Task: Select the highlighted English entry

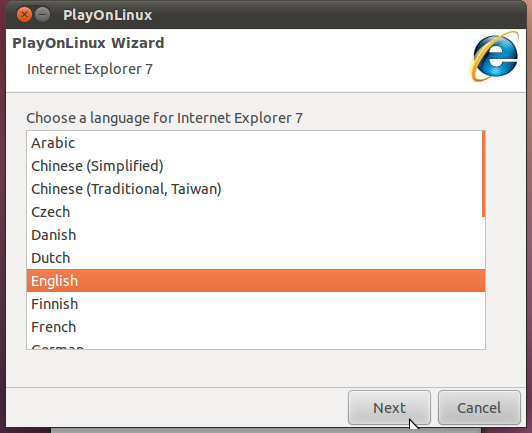Action: [256, 281]
